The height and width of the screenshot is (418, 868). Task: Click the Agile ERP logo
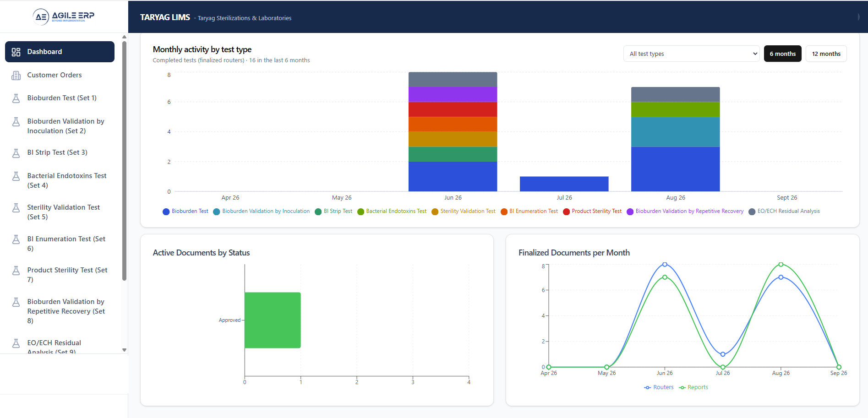tap(64, 16)
